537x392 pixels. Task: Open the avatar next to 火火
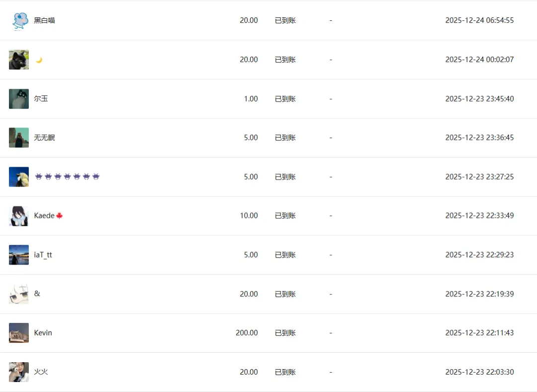[x=19, y=372]
